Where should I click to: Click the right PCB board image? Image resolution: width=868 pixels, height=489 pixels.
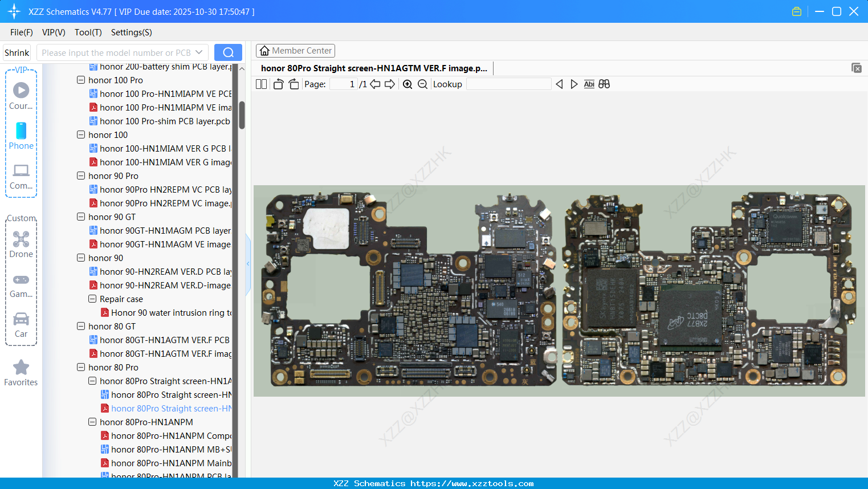pyautogui.click(x=709, y=290)
